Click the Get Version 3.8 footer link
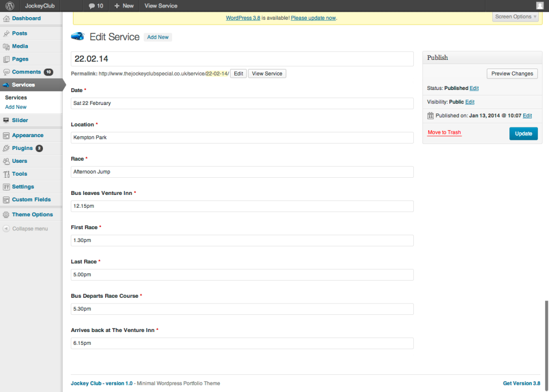Screen dimensions: 549x392 [x=522, y=383]
